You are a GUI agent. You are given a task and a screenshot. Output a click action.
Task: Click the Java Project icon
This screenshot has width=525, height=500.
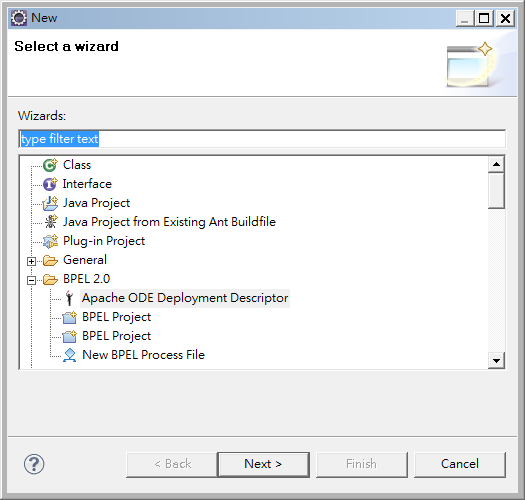click(50, 203)
